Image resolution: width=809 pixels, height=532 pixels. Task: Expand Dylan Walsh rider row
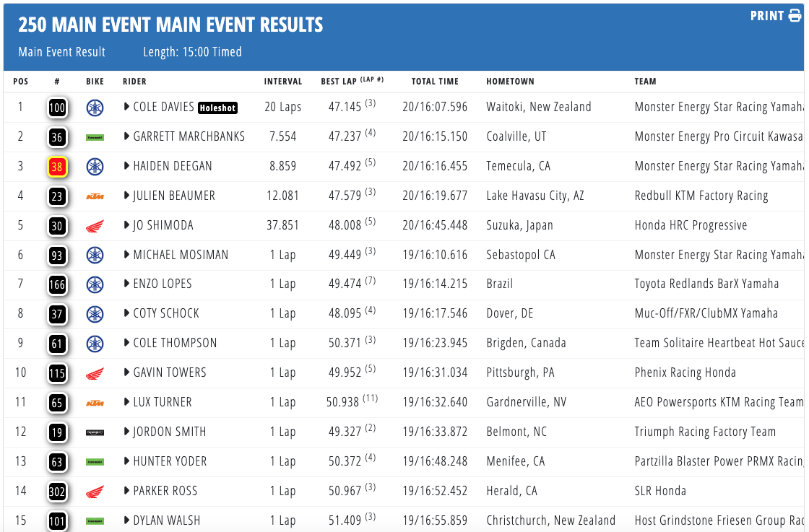[128, 520]
